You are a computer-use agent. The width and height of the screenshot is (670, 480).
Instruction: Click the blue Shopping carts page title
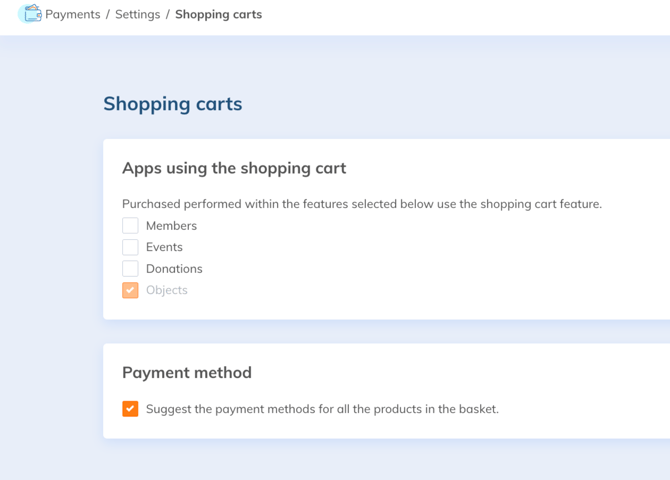point(172,104)
